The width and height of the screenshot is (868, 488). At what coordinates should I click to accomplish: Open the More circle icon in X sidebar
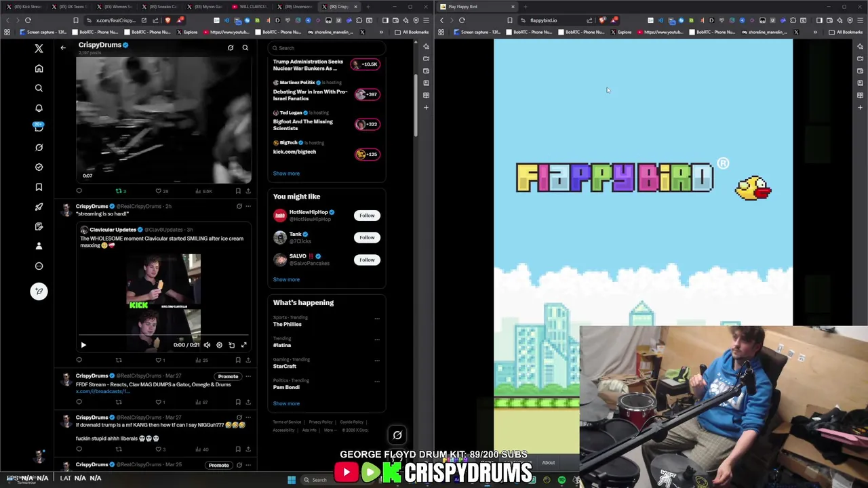coord(39,266)
